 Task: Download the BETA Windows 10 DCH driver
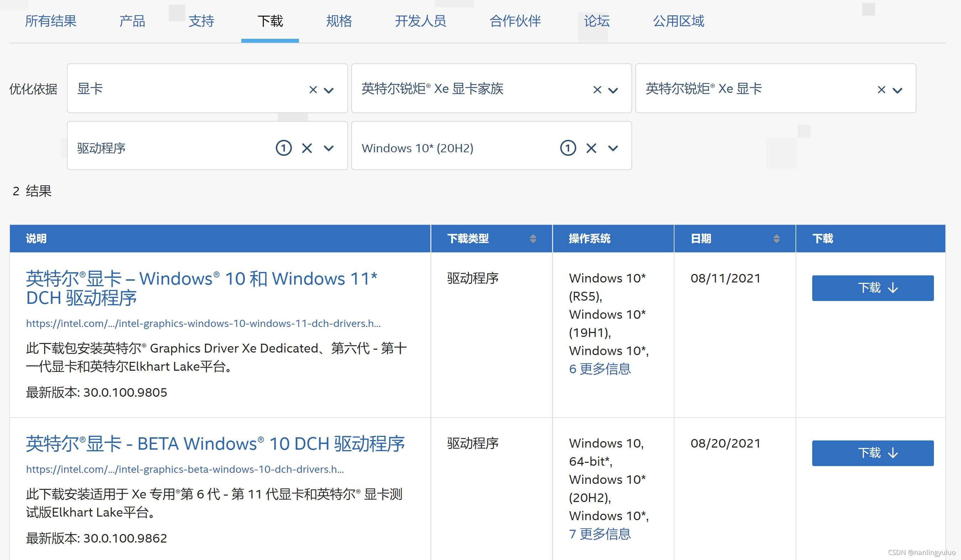[872, 453]
